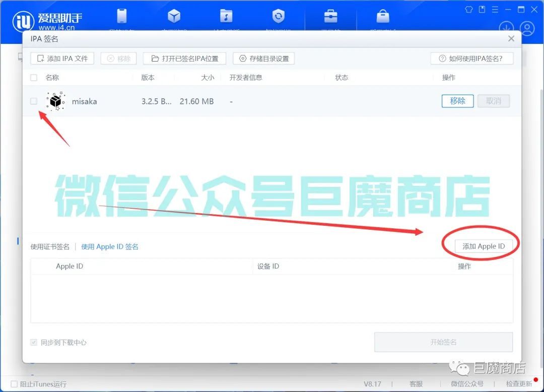544x392 pixels.
Task: Click the 开发者信息 column header
Action: coord(246,78)
